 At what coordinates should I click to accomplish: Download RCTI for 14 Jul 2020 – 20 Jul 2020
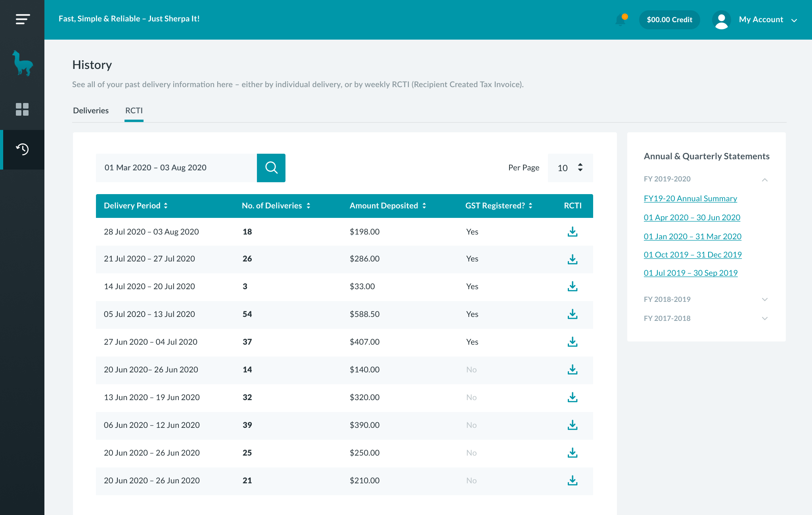573,286
